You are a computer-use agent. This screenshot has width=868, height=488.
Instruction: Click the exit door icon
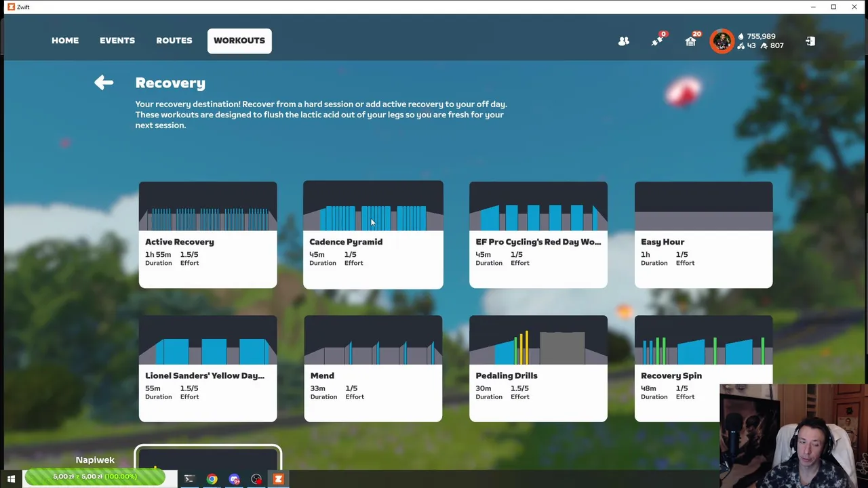click(810, 41)
